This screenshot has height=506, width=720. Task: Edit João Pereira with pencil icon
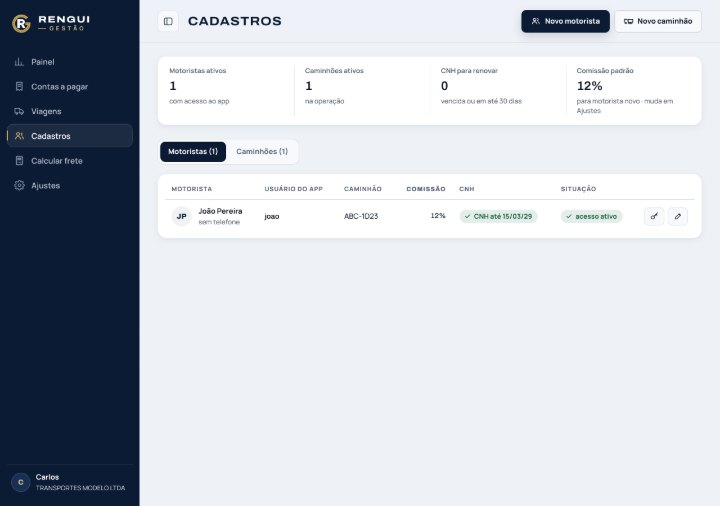[678, 216]
